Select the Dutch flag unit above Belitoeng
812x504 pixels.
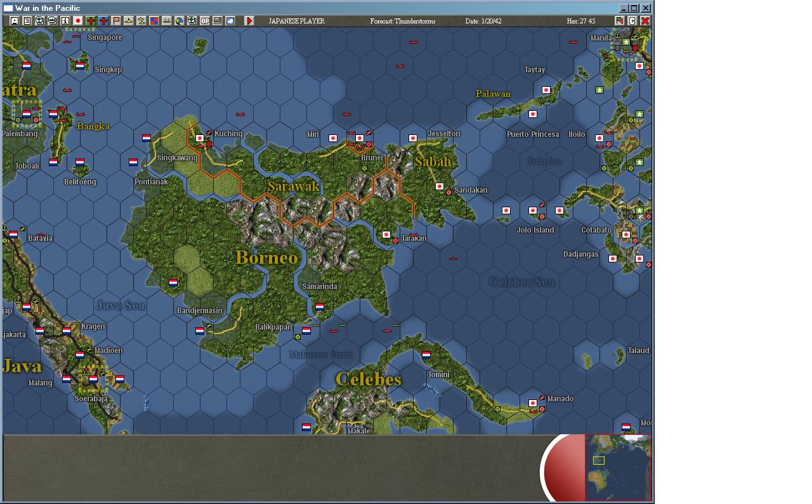click(x=80, y=162)
